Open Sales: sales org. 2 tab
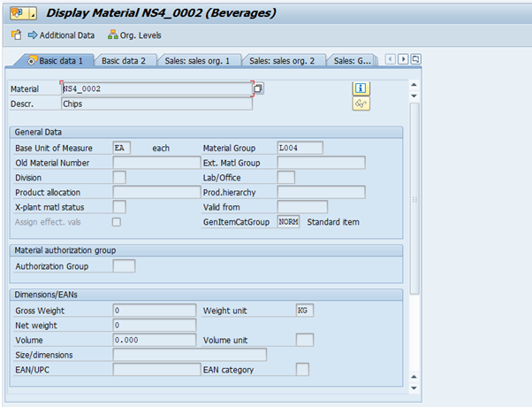The width and height of the screenshot is (532, 407). coord(282,61)
